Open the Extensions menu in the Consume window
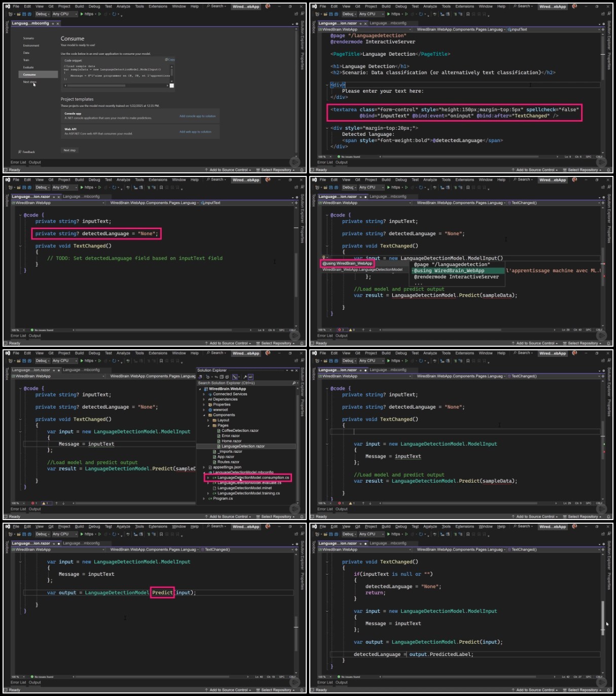The image size is (616, 696). click(x=158, y=7)
